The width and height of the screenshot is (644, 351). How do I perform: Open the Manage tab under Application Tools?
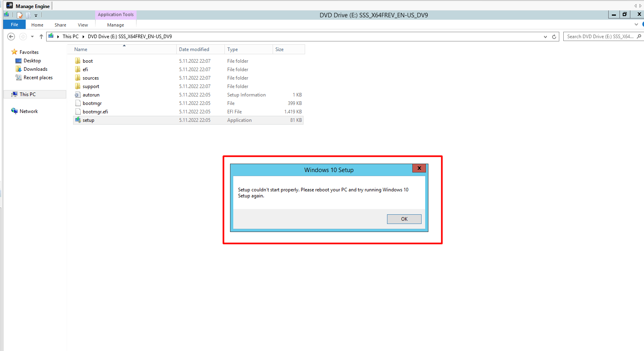(116, 25)
